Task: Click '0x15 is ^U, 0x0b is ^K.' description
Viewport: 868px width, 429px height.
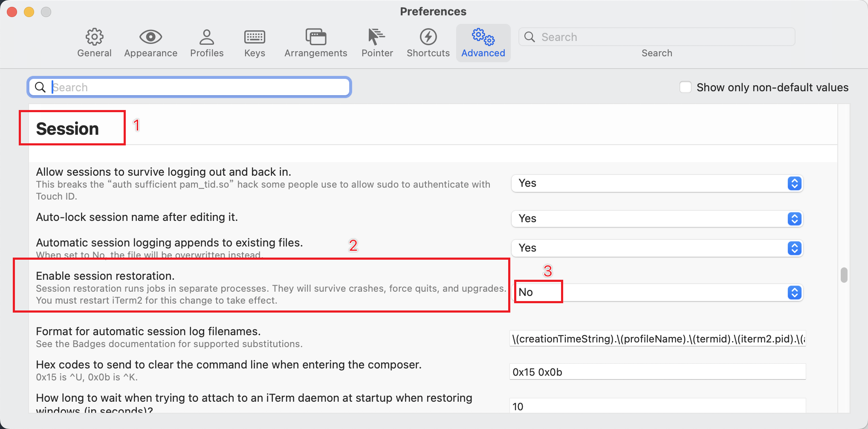Action: (87, 377)
